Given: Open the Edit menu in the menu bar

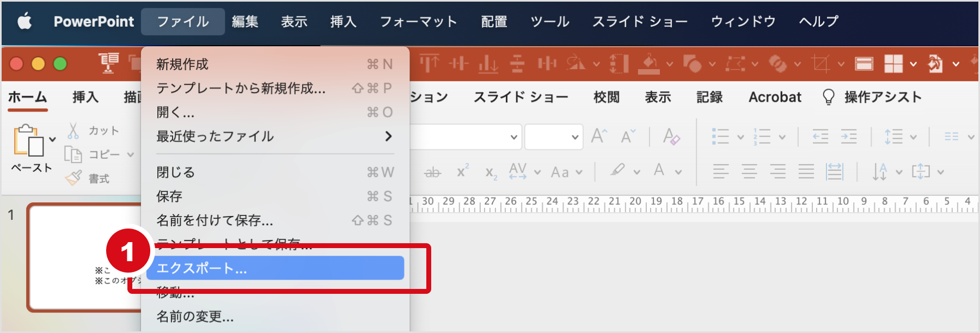Looking at the screenshot, I should [x=245, y=22].
